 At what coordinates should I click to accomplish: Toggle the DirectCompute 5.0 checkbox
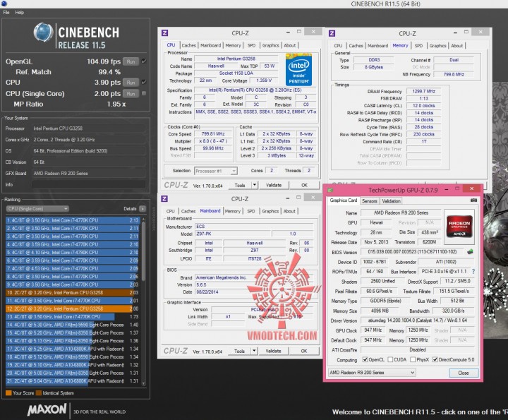pos(435,359)
